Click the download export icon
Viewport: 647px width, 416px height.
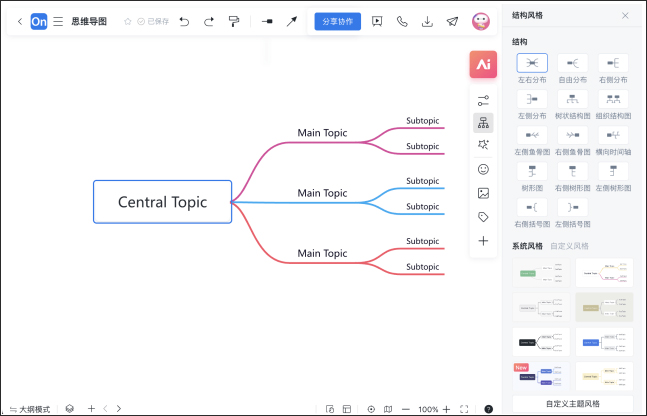427,21
